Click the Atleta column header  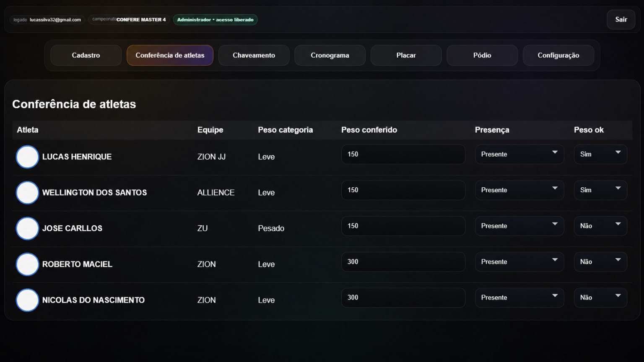[28, 130]
